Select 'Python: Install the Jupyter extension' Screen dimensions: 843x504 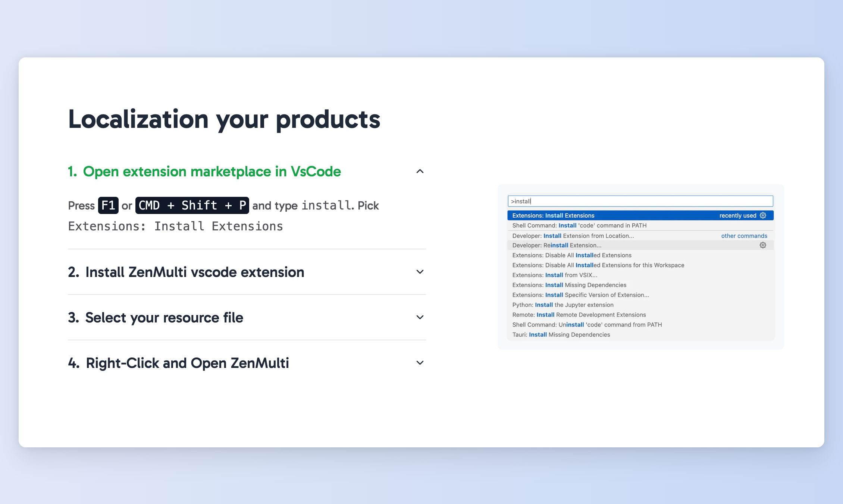click(x=562, y=305)
